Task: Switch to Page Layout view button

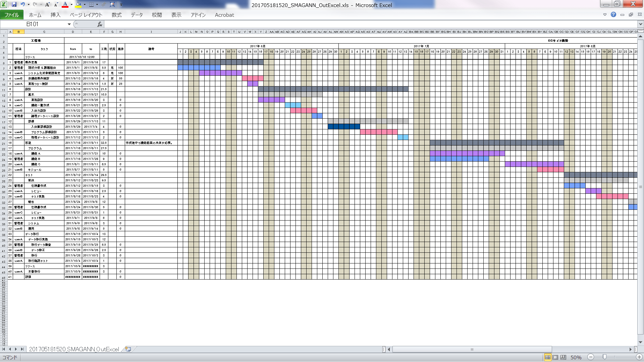Action: coord(555,357)
